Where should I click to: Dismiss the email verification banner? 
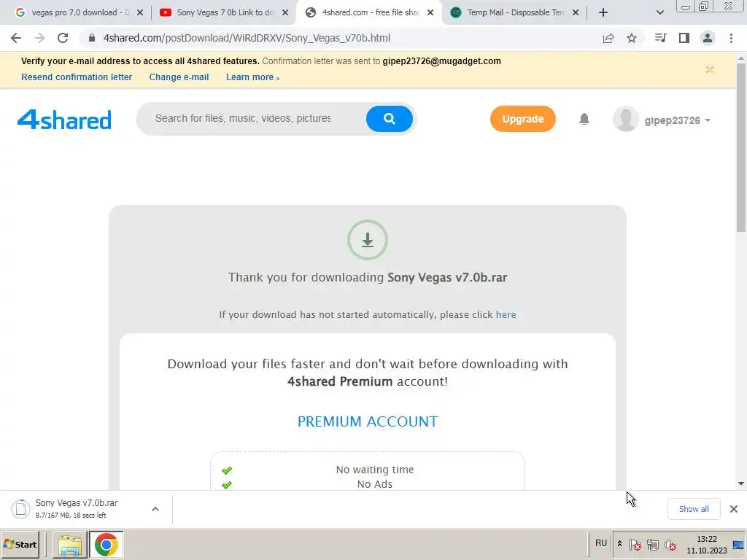coord(710,69)
